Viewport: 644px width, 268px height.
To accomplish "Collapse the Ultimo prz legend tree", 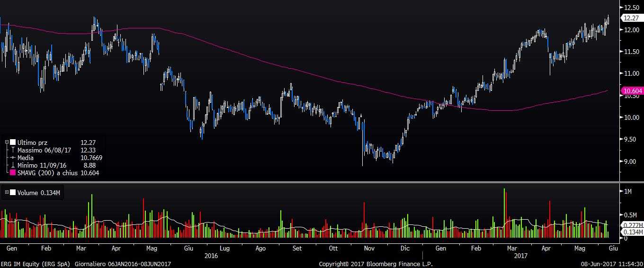I will click(x=7, y=142).
